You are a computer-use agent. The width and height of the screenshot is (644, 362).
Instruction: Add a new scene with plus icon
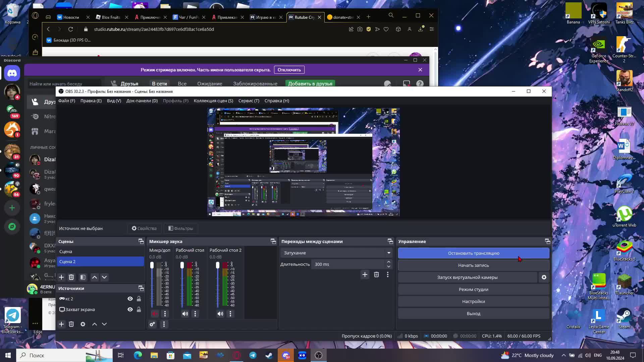point(61,277)
